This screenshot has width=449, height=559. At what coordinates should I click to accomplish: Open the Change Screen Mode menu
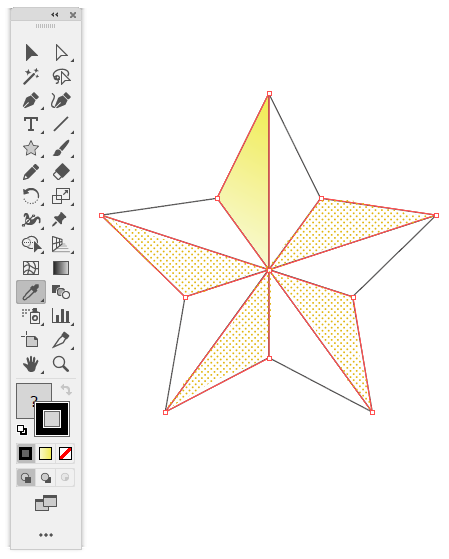point(46,503)
